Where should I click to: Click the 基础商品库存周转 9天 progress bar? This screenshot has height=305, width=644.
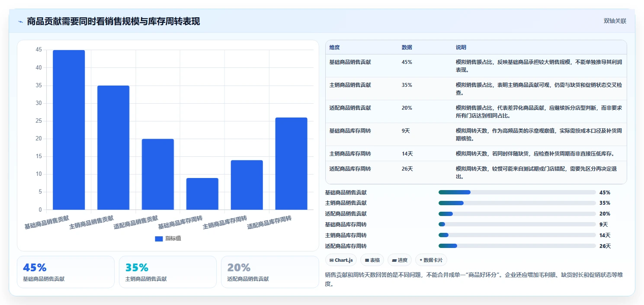pos(517,225)
